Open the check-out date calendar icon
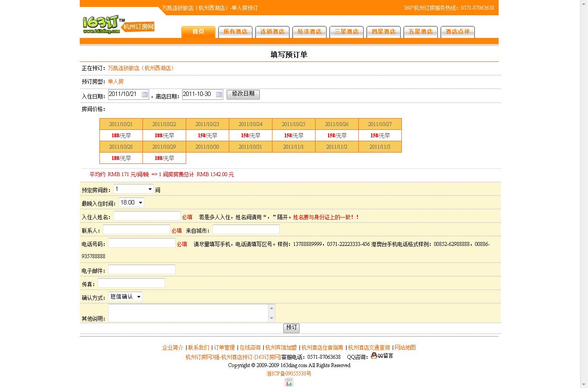 click(x=219, y=95)
